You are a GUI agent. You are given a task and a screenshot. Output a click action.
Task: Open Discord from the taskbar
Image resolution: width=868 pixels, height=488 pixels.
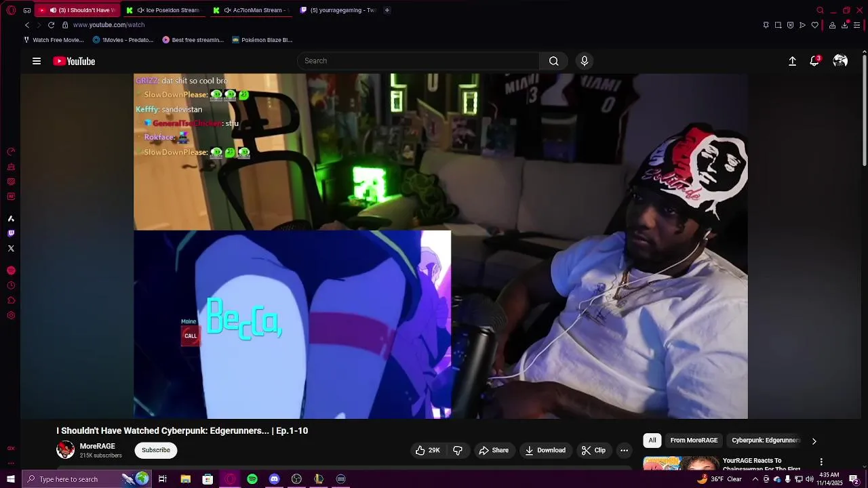274,479
